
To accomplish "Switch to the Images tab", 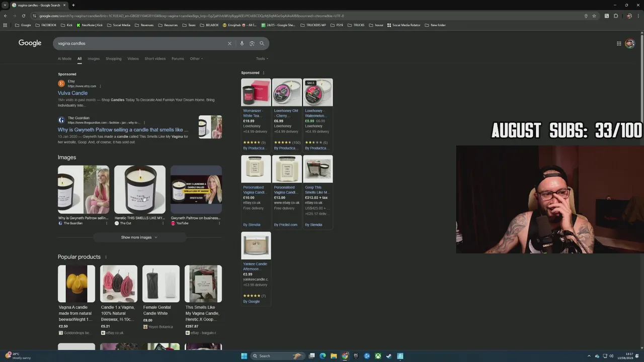I will click(x=94, y=58).
